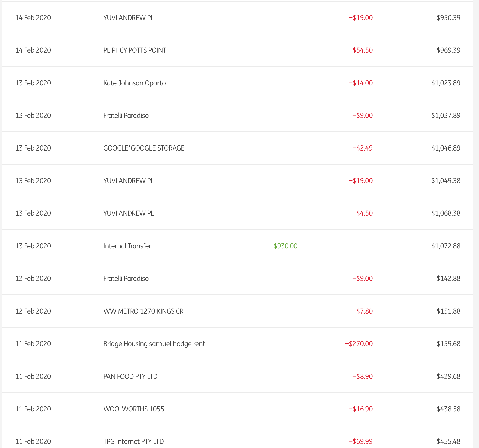The image size is (479, 448).
Task: Open the GOOGLE*GOOGLE STORAGE transaction row
Action: pyautogui.click(x=144, y=148)
